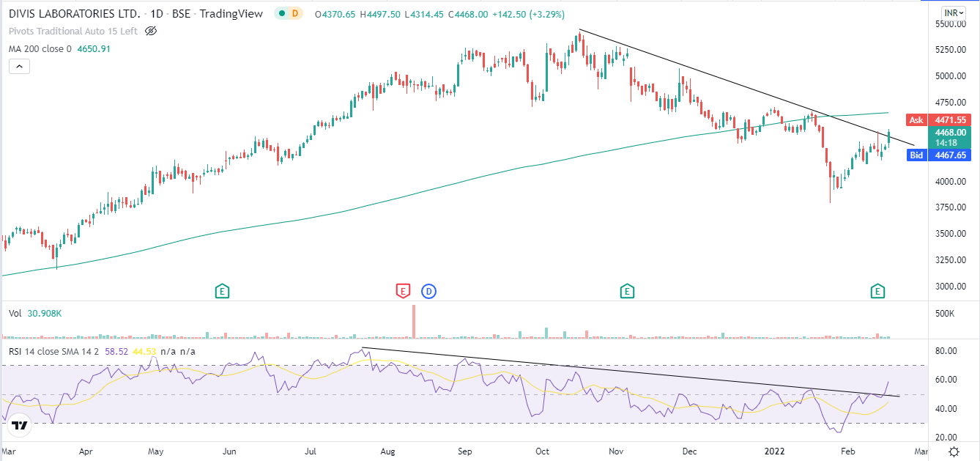980x461 pixels.
Task: Click the blue Bid price label
Action: click(916, 155)
